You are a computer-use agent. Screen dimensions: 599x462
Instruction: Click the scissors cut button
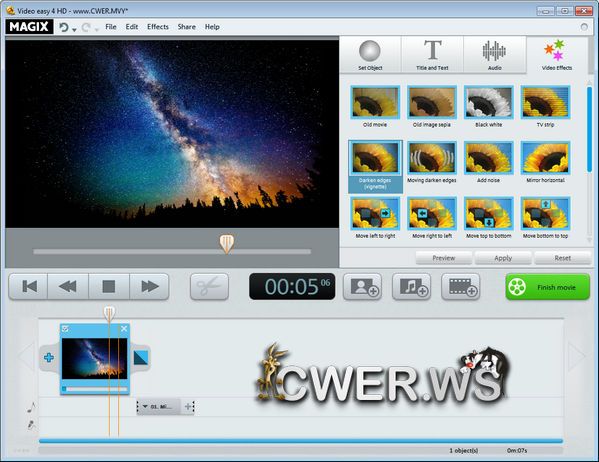209,287
